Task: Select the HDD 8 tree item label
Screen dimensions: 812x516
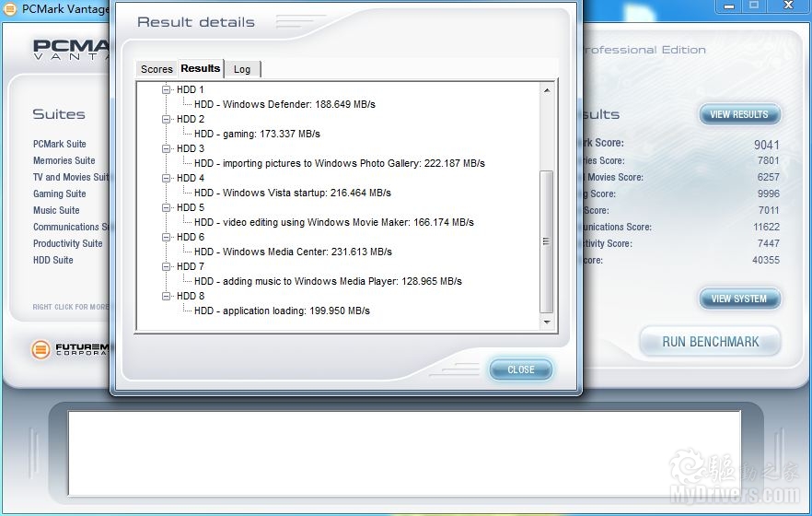Action: point(190,297)
